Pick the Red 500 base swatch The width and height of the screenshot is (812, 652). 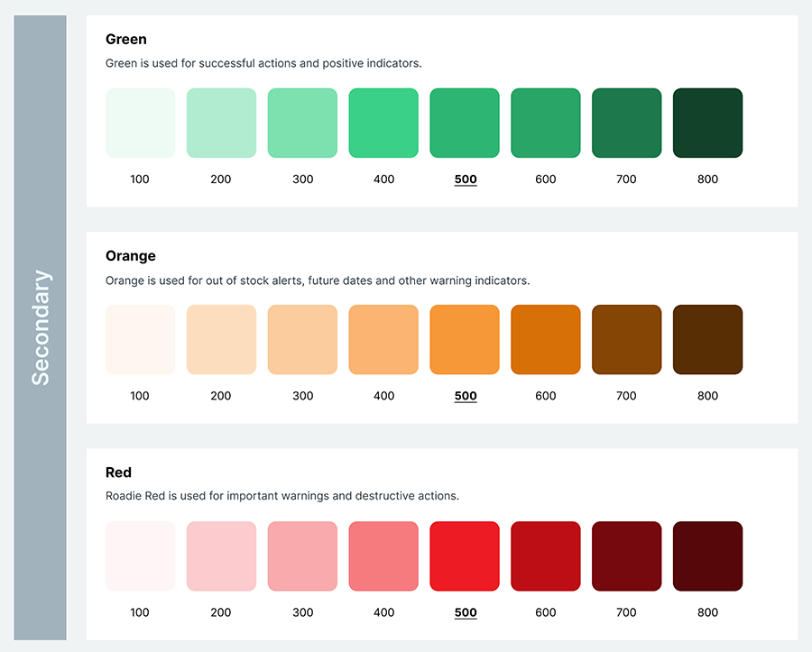465,556
